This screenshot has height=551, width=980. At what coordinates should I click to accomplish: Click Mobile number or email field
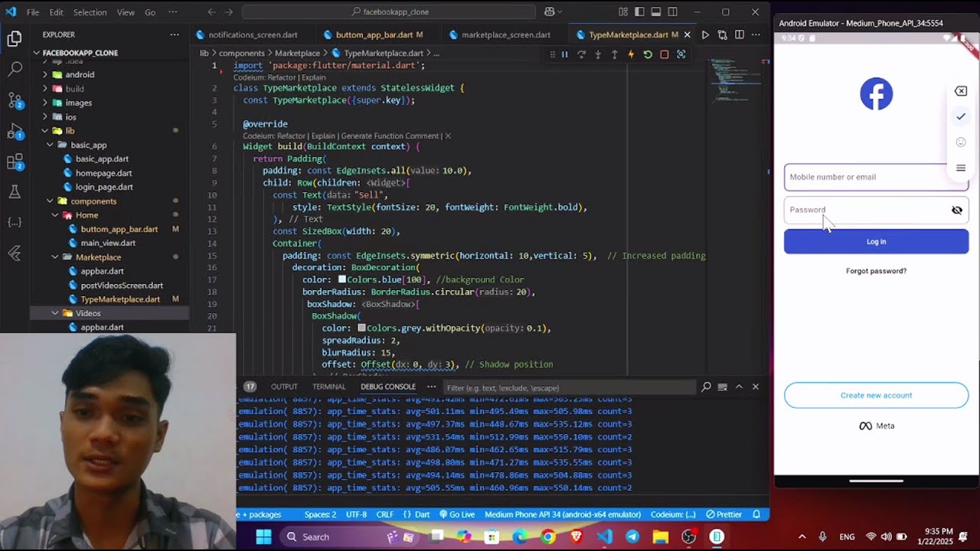pyautogui.click(x=876, y=177)
